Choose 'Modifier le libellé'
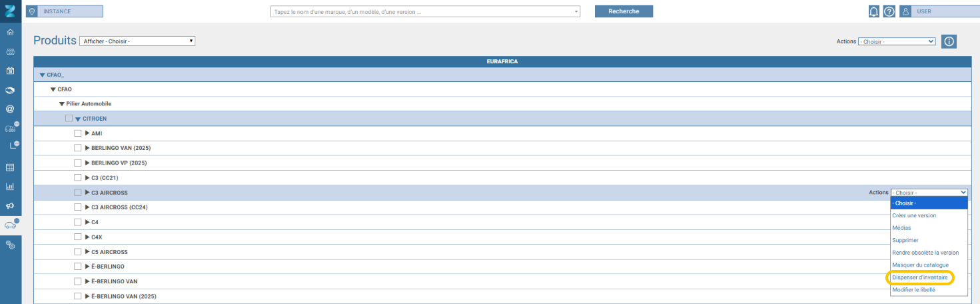 pyautogui.click(x=929, y=289)
